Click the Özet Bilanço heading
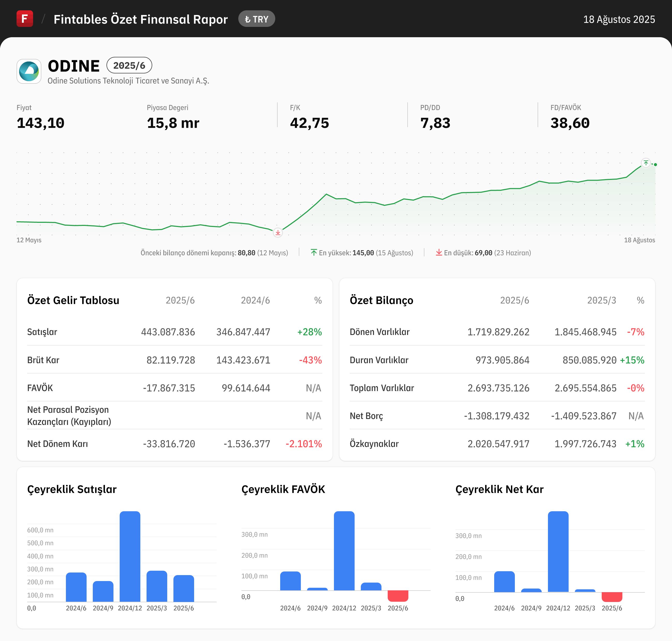This screenshot has height=641, width=672. coord(381,300)
